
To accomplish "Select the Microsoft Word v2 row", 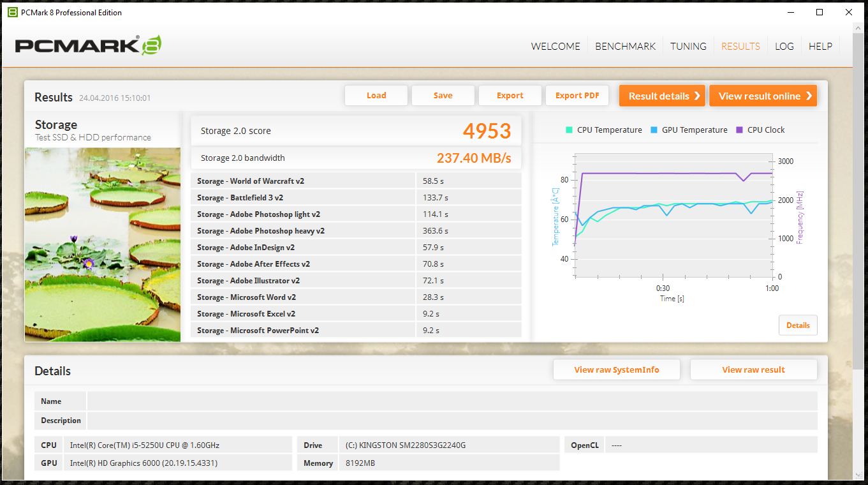I will click(x=356, y=297).
